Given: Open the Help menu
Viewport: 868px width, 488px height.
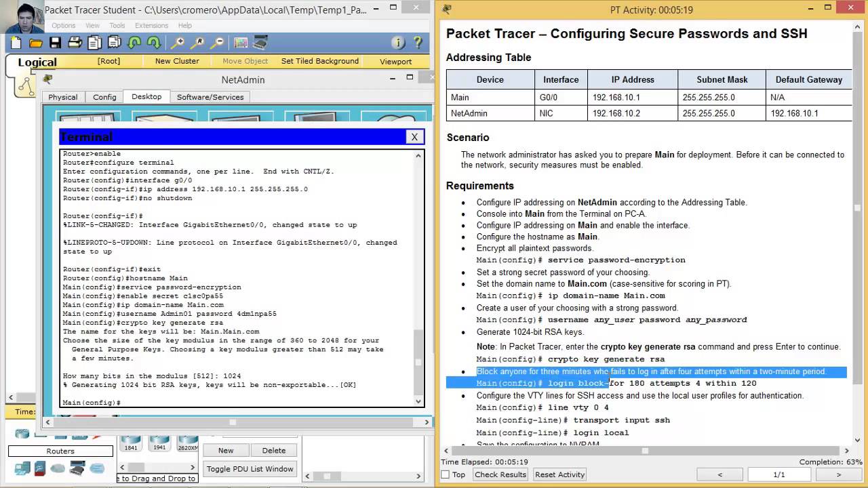Looking at the screenshot, I should [185, 26].
